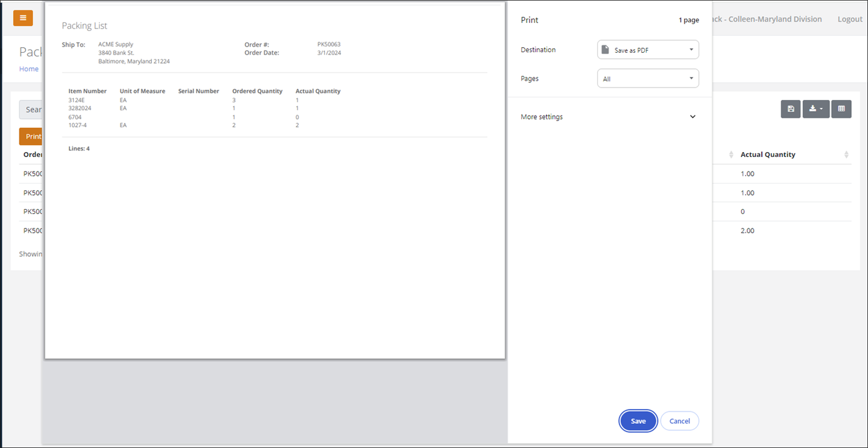This screenshot has width=868, height=448.
Task: Click the '1 page' count label
Action: tap(689, 20)
